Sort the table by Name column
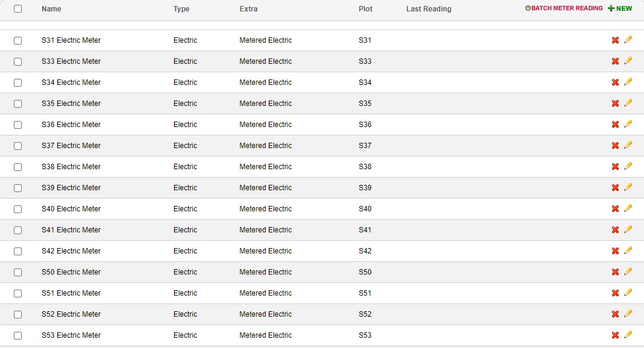The image size is (644, 348). 51,9
